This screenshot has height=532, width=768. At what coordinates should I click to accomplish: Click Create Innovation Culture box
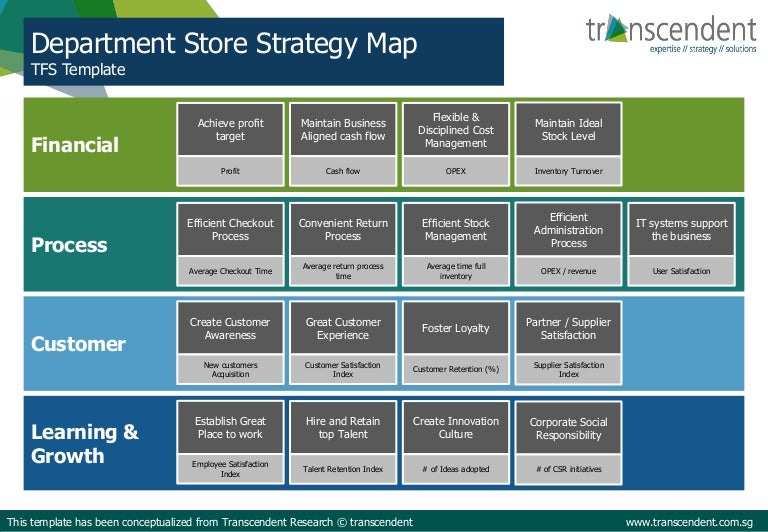click(456, 428)
